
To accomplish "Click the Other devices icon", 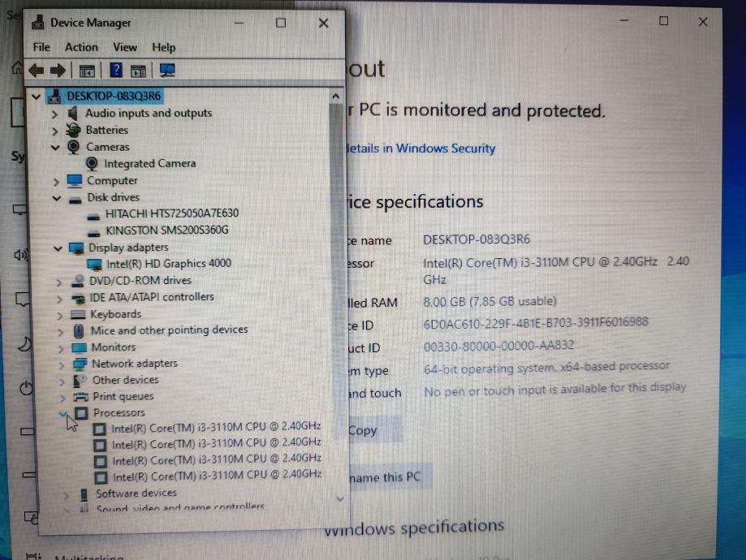I will click(x=80, y=380).
